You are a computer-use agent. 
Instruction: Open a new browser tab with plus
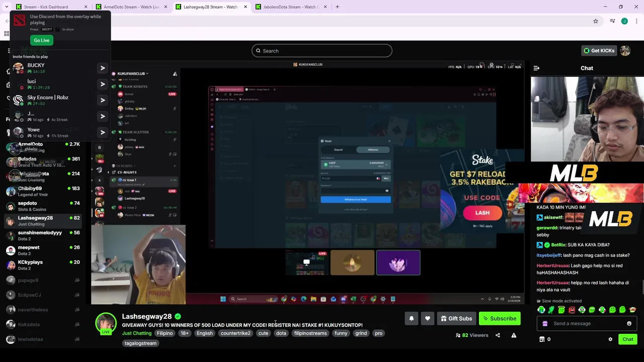click(337, 7)
